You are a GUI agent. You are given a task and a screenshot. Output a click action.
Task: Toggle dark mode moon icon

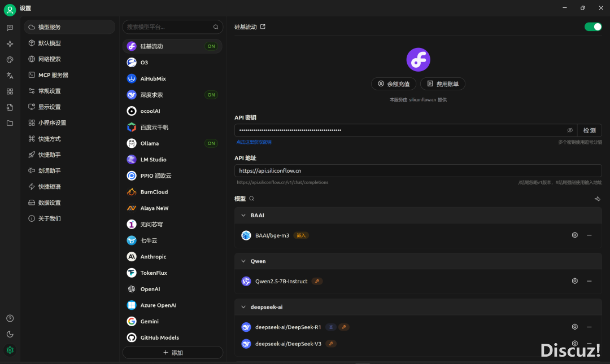pos(10,334)
